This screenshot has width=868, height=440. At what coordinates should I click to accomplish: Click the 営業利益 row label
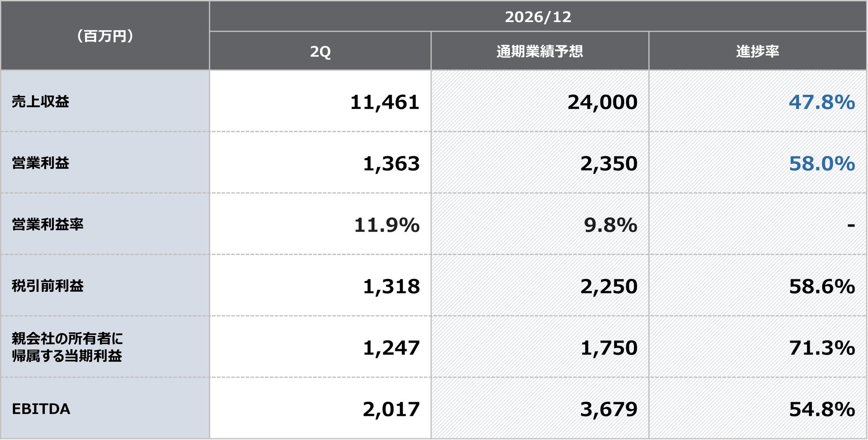click(x=41, y=163)
